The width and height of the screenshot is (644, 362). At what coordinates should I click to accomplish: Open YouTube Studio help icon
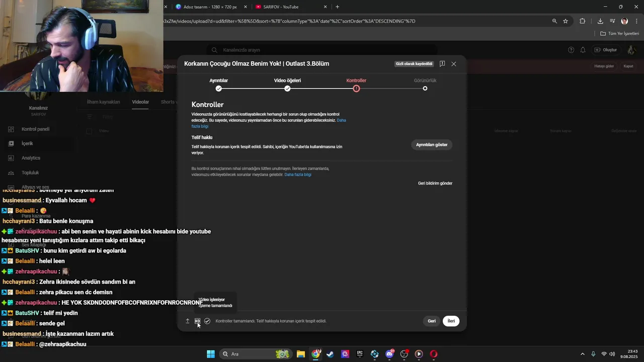point(571,50)
